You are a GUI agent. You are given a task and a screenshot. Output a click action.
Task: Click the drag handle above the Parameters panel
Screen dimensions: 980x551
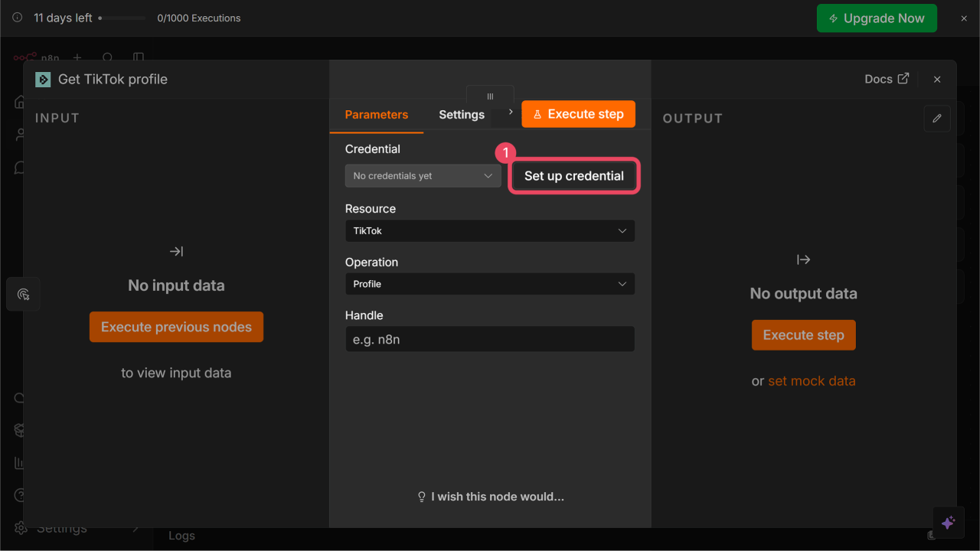[490, 96]
